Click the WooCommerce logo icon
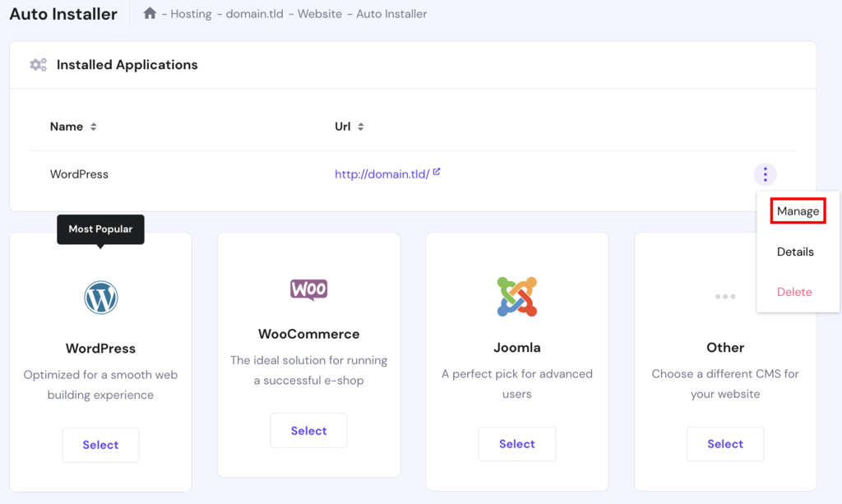Screen dimensions: 842x504 (308, 289)
